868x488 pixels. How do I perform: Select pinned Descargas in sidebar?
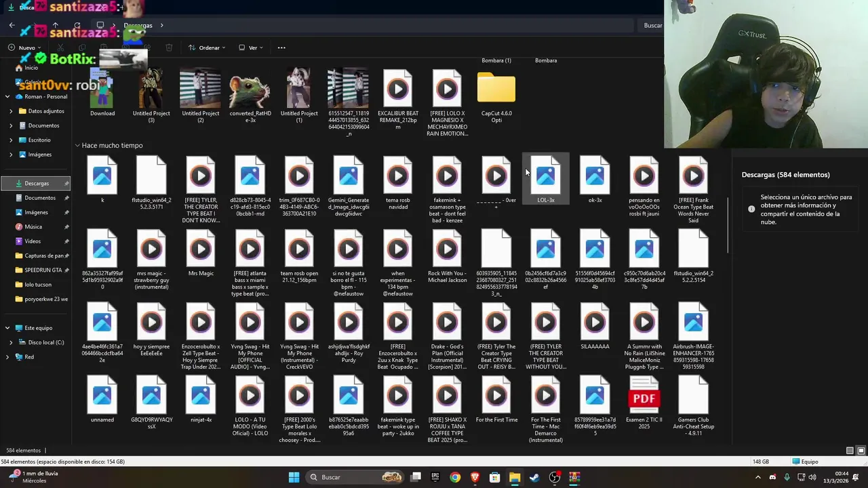(x=37, y=183)
